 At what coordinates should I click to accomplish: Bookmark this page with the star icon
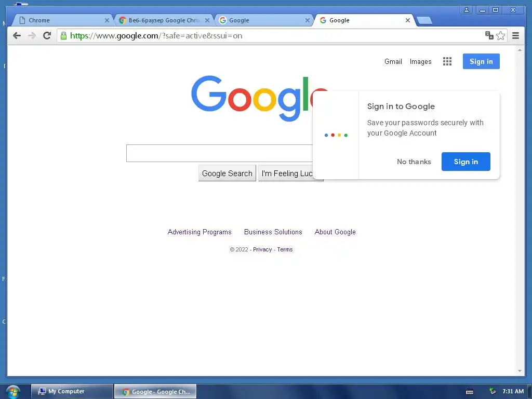[500, 36]
